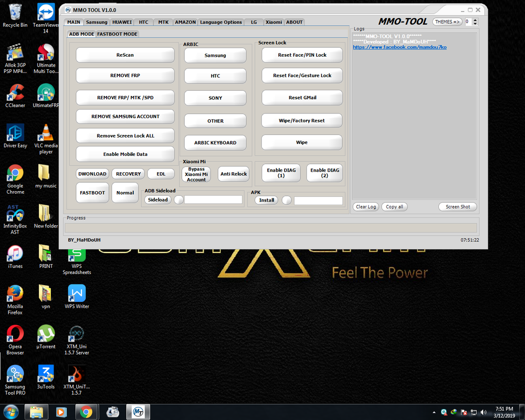Click the APK file path field
Viewport: 525px width, 420px height.
318,201
